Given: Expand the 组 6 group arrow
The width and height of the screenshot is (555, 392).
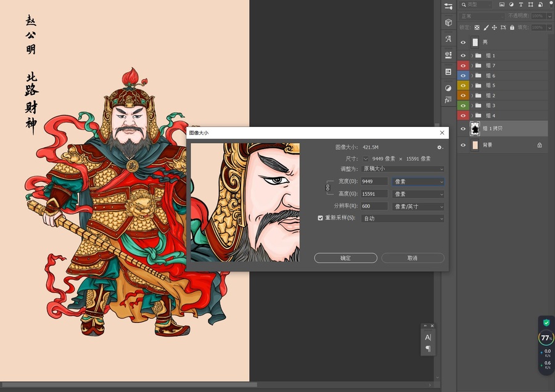Looking at the screenshot, I should [472, 75].
